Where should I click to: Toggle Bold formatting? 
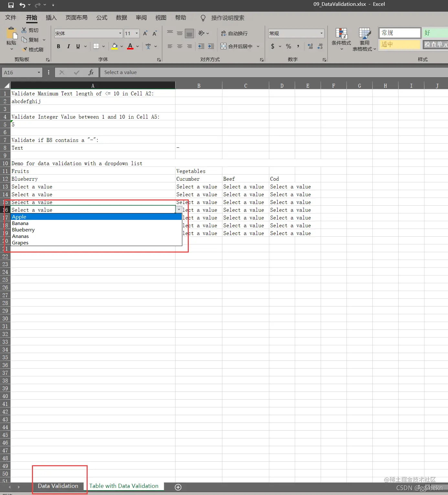[59, 46]
